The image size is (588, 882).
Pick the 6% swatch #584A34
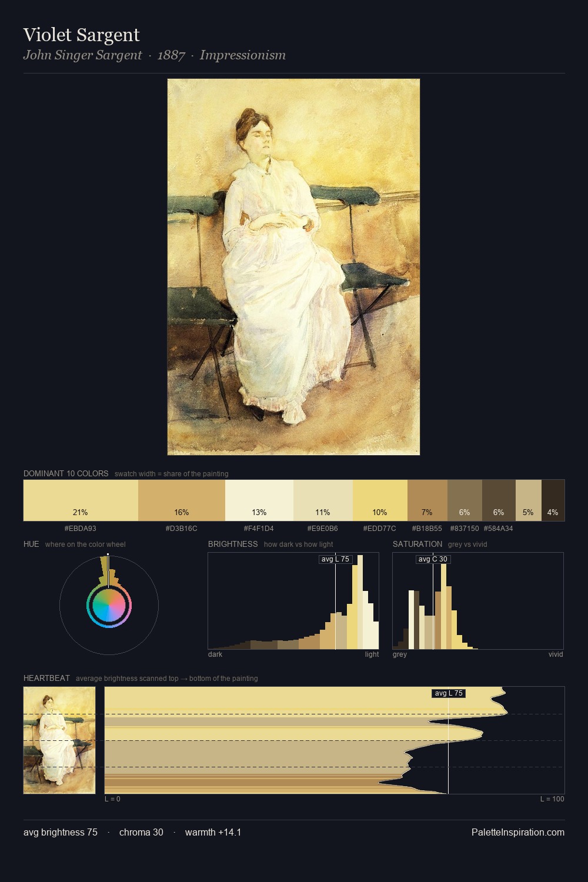(499, 500)
